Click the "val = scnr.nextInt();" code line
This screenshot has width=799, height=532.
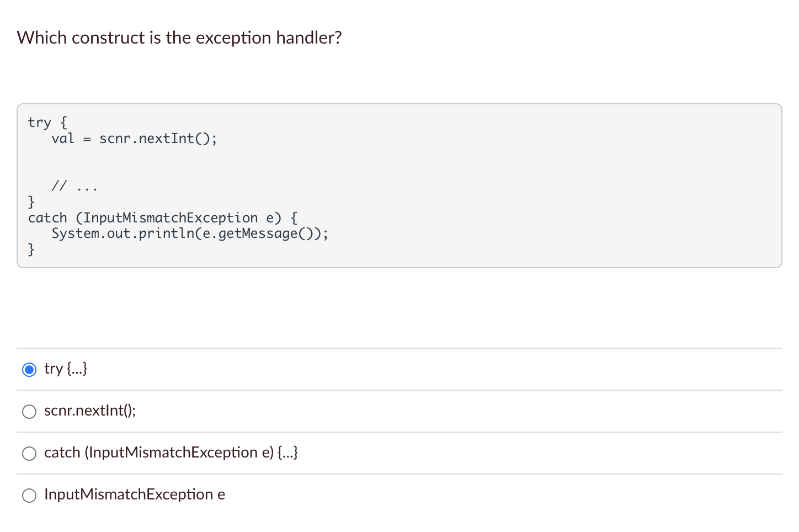[x=134, y=138]
